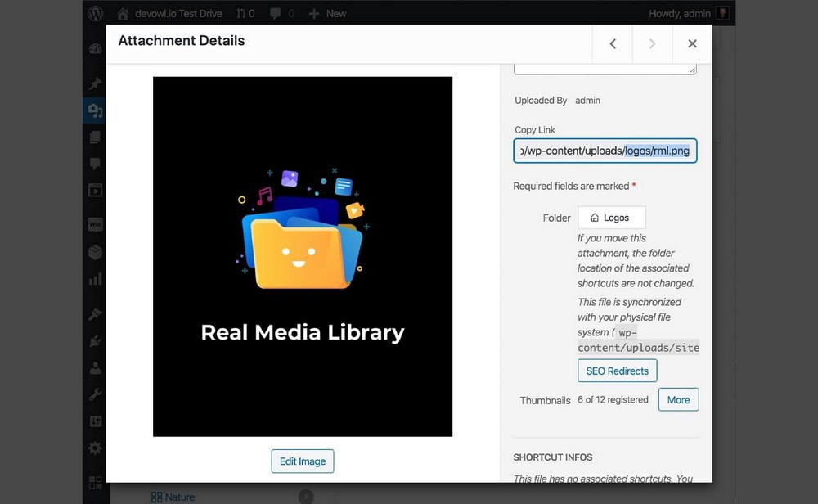This screenshot has width=818, height=504.
Task: Open the Products box sidebar icon
Action: coord(95,252)
